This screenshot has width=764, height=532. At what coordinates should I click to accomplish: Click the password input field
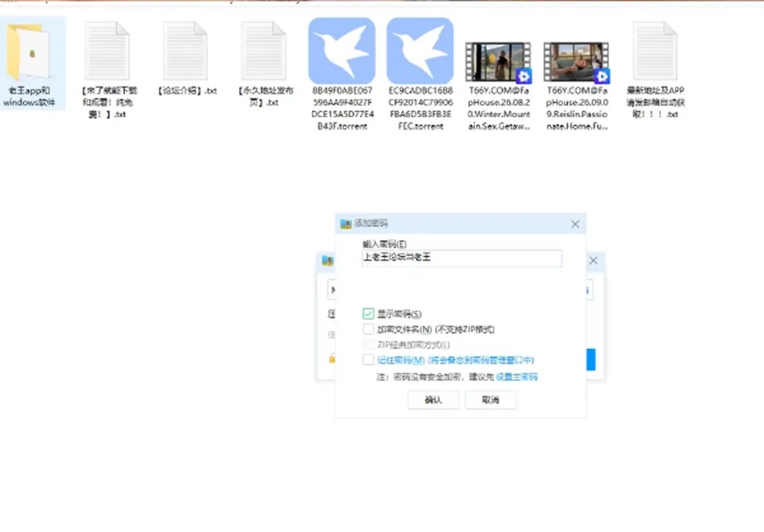coord(462,258)
